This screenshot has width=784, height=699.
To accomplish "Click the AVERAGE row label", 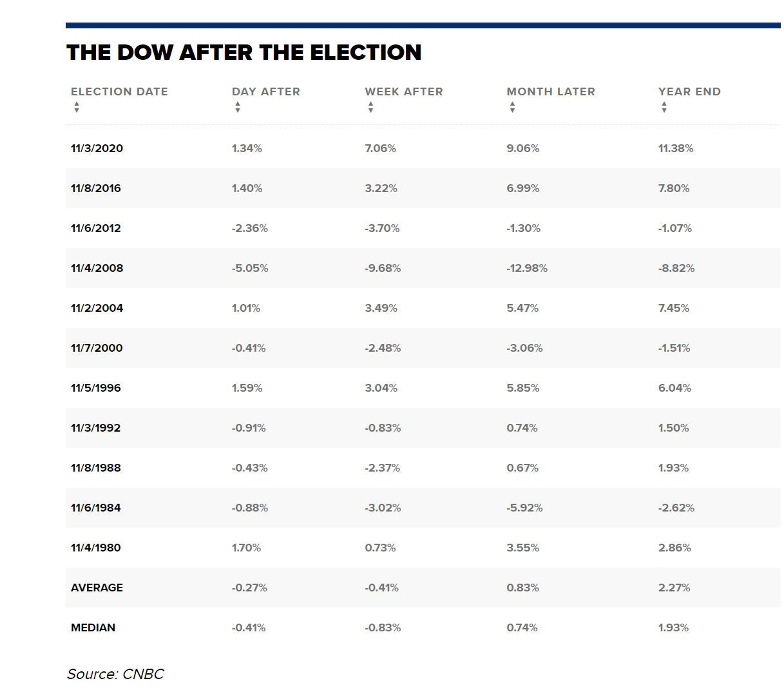I will click(x=97, y=588).
